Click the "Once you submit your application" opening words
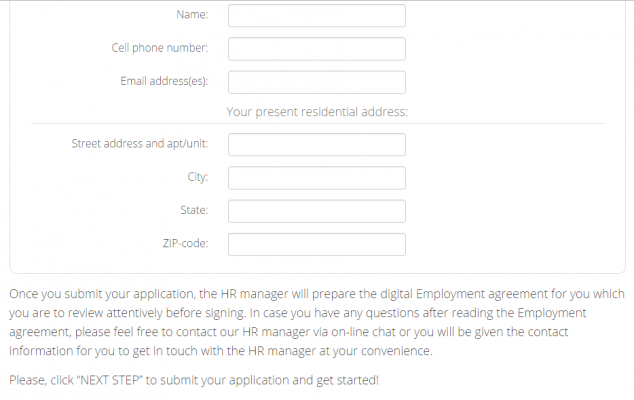The height and width of the screenshot is (400, 634). pyautogui.click(x=90, y=294)
